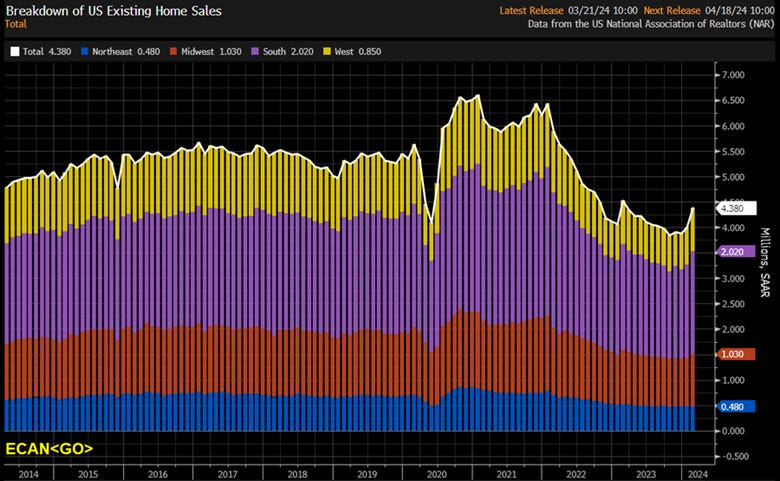The height and width of the screenshot is (481, 780).
Task: Click the 2014 label on the time axis
Action: click(x=28, y=474)
